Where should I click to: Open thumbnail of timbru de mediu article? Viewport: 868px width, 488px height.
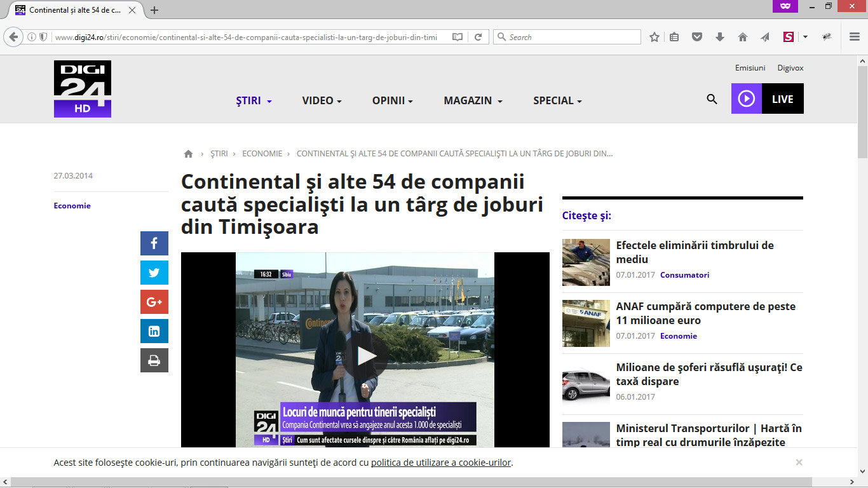(x=586, y=262)
